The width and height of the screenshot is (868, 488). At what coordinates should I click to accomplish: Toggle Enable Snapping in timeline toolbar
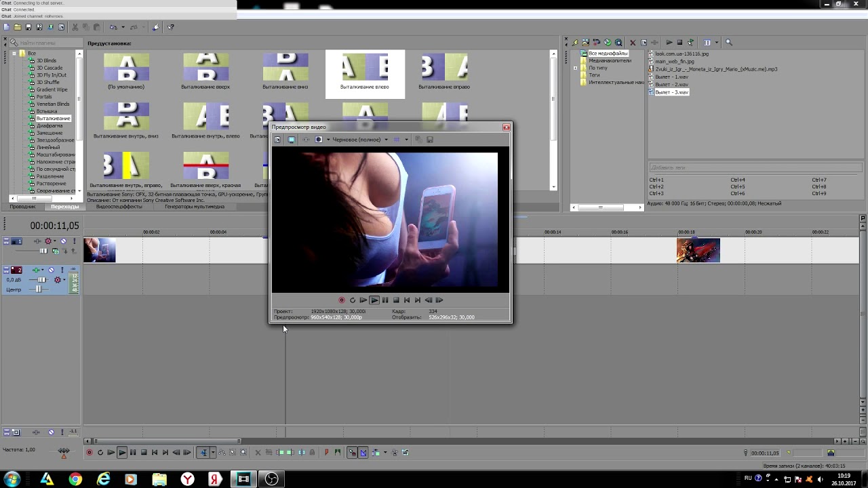click(x=352, y=453)
